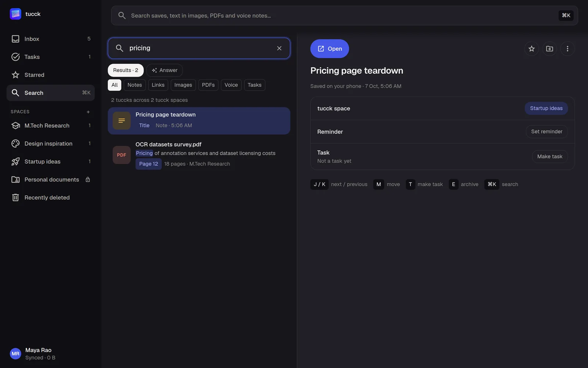Screen dimensions: 588x368
Task: Click the highlighted Pricing snippet word
Action: [144, 153]
